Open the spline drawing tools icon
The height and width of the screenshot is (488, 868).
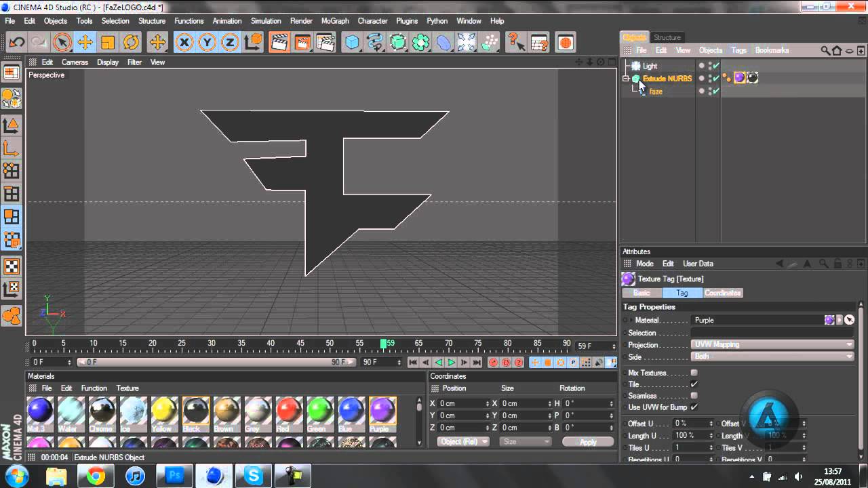pos(375,43)
